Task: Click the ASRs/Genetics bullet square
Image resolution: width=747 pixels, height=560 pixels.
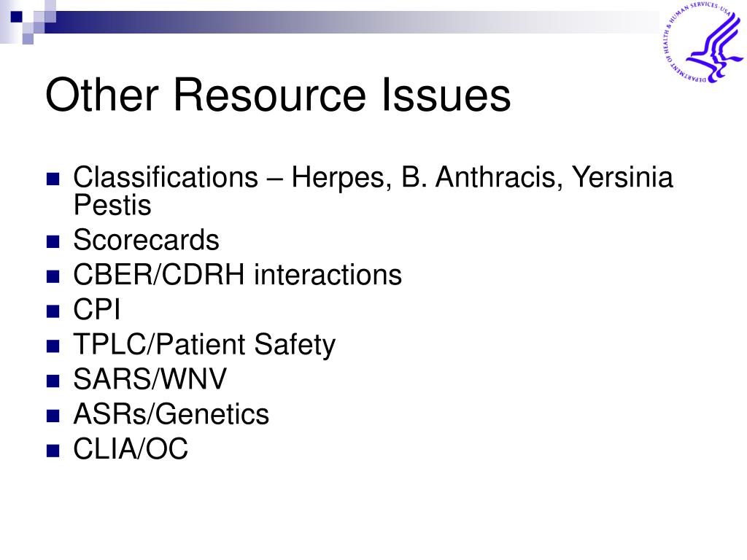Action: click(53, 416)
